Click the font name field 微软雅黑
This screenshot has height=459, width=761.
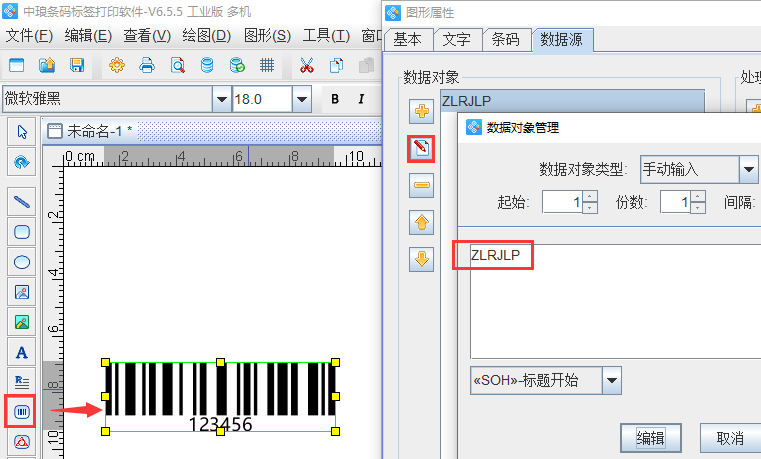pyautogui.click(x=108, y=99)
